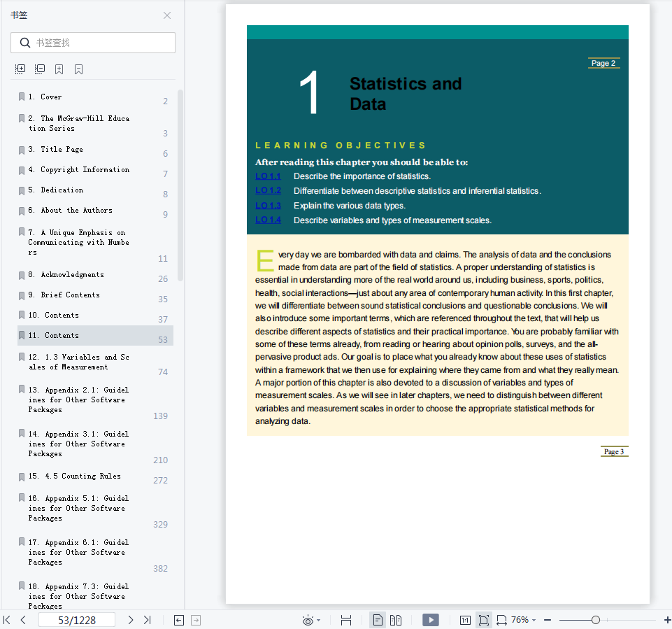Start slideshow play button
This screenshot has width=672, height=629.
tap(431, 620)
